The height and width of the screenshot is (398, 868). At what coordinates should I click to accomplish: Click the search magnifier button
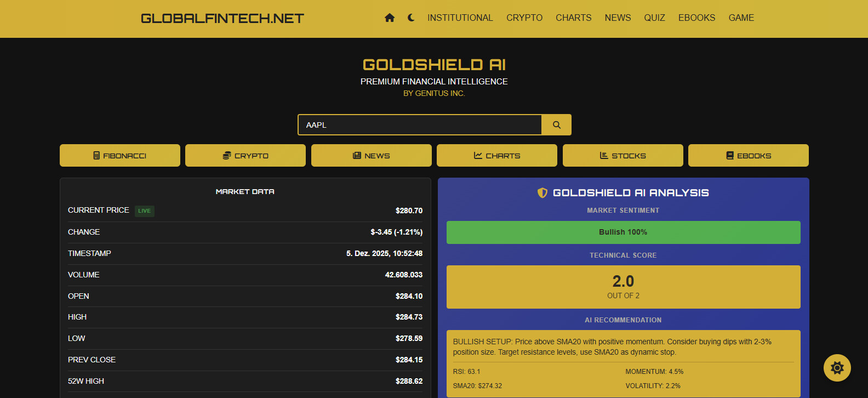pyautogui.click(x=556, y=125)
